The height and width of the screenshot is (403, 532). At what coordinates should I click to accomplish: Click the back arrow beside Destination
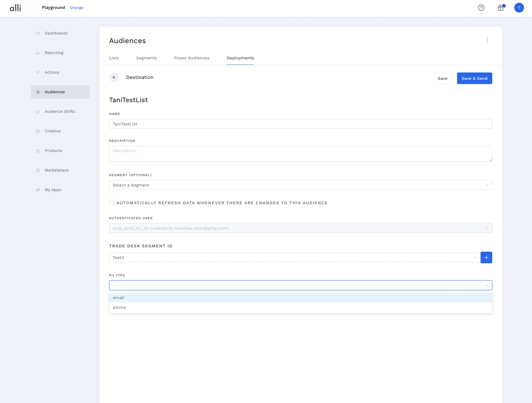pos(114,77)
